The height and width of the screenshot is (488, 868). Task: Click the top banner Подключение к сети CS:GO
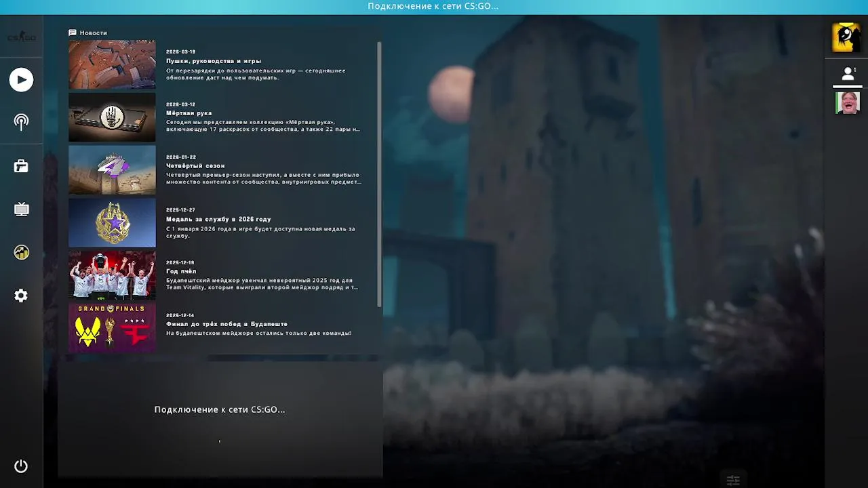tap(433, 6)
